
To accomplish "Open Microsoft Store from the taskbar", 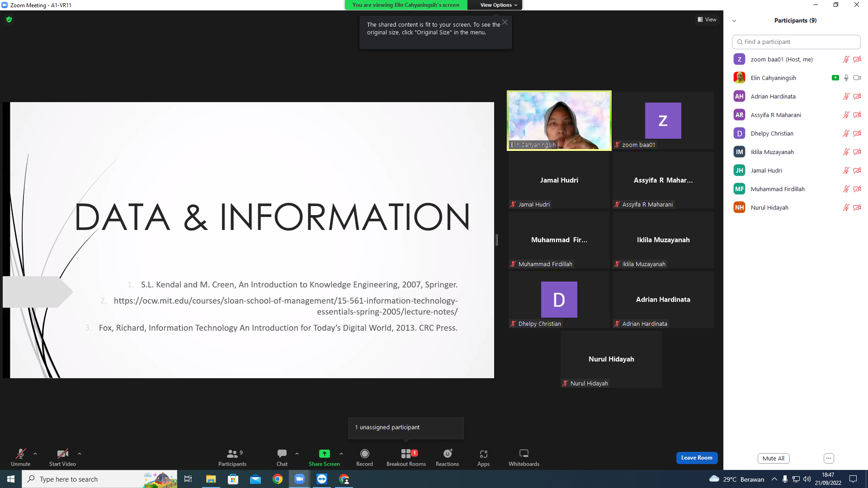I will point(233,479).
